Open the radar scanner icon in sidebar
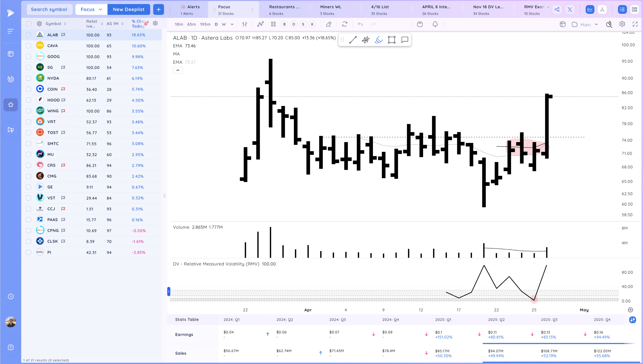Screen dimensions: 643x364 (10, 79)
